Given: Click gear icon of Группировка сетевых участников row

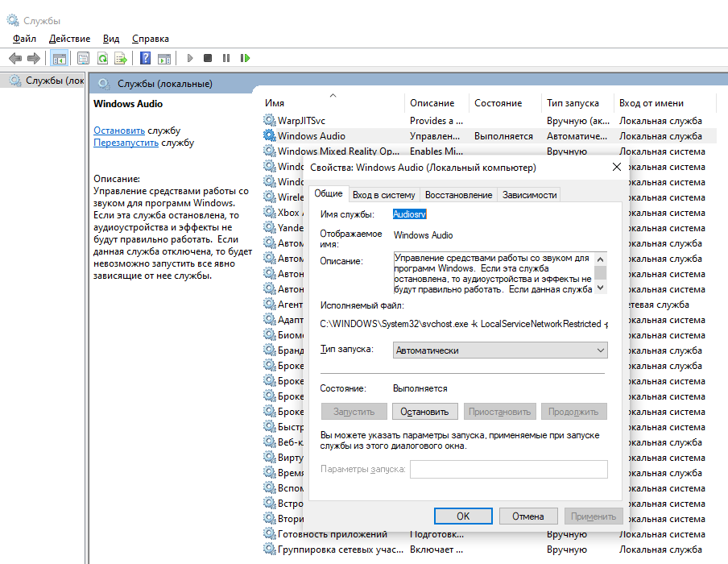Looking at the screenshot, I should pyautogui.click(x=270, y=549).
